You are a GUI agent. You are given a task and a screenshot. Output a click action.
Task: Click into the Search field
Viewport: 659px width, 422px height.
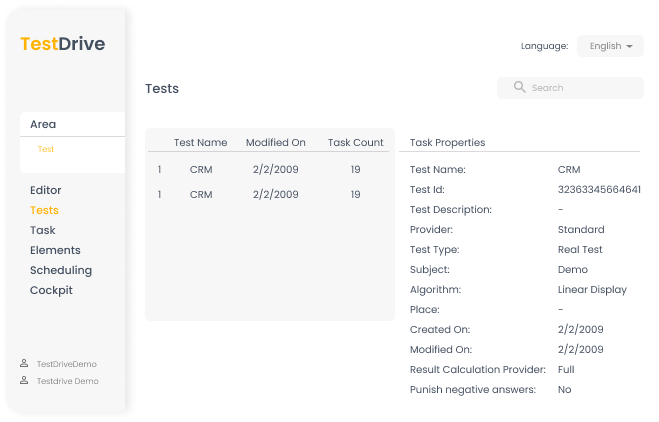tap(570, 88)
